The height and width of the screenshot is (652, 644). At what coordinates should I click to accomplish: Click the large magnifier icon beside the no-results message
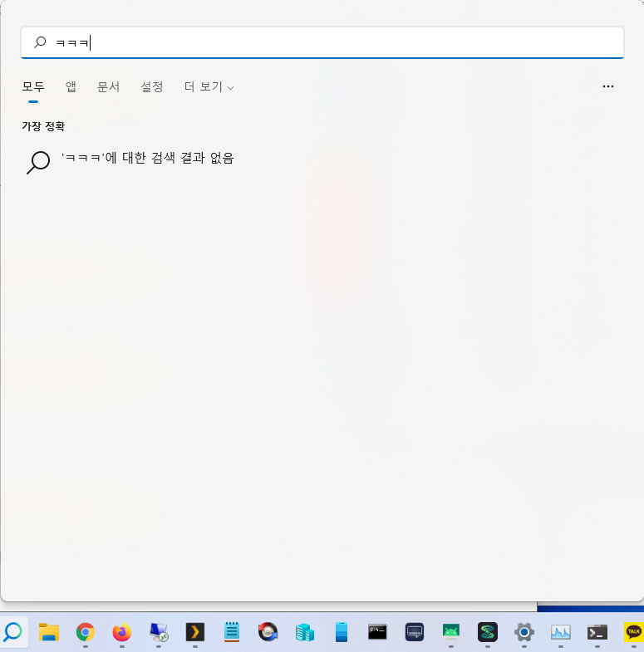38,163
